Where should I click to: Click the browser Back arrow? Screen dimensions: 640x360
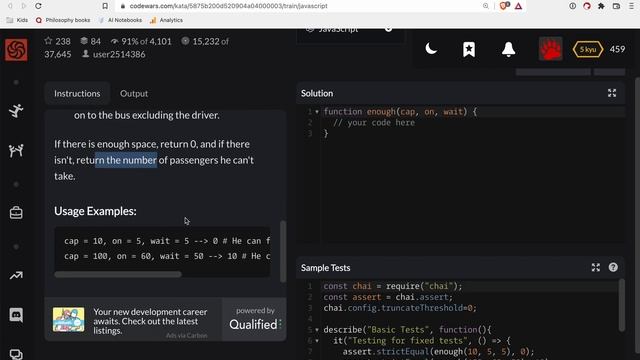[10, 6]
